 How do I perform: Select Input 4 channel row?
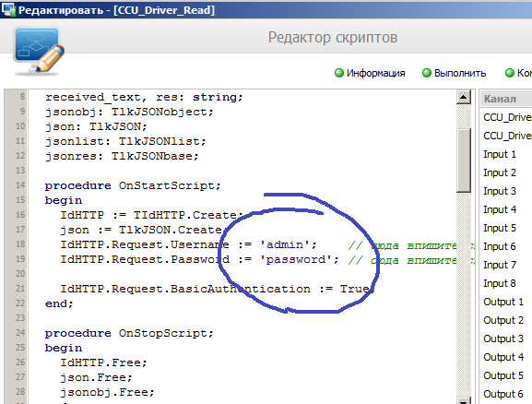506,209
